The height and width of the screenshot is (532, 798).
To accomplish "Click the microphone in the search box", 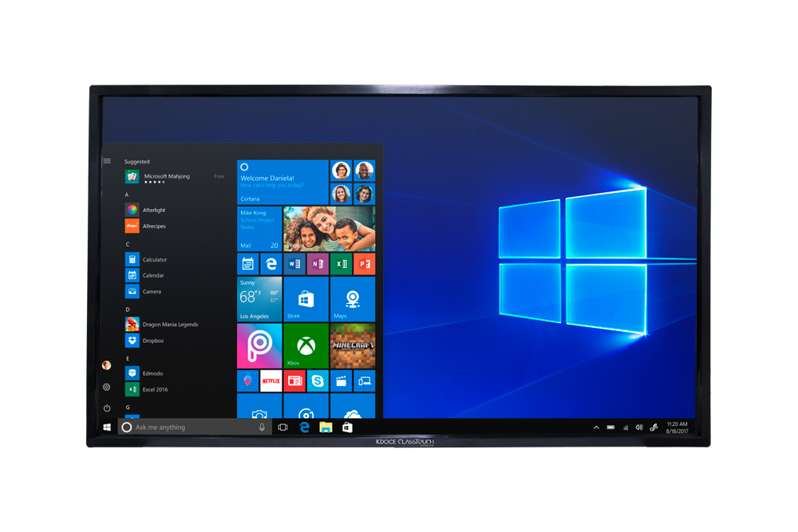I will [262, 428].
